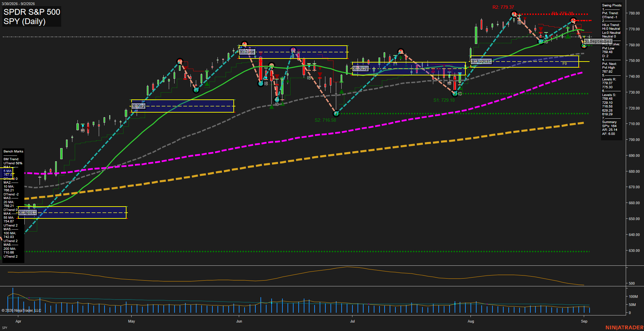
Task: Click the Aug label on time axis
Action: click(471, 321)
